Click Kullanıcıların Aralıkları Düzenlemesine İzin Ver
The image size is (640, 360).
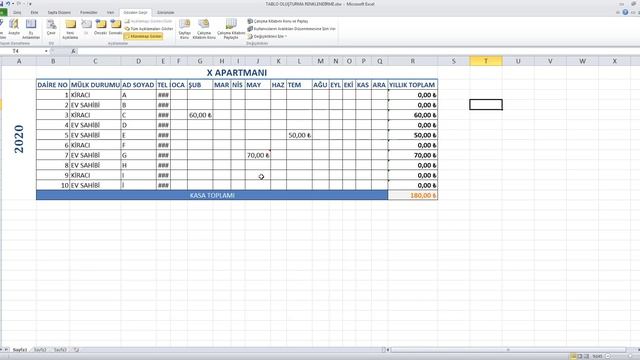(291, 29)
